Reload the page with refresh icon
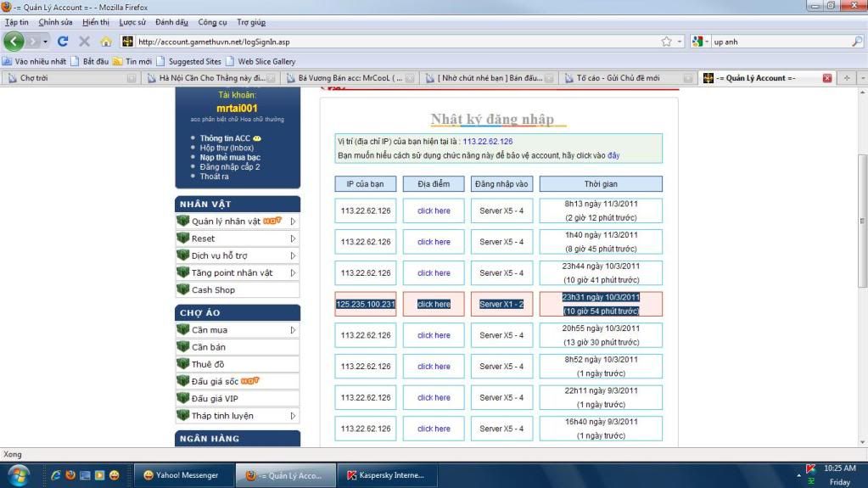 tap(63, 42)
